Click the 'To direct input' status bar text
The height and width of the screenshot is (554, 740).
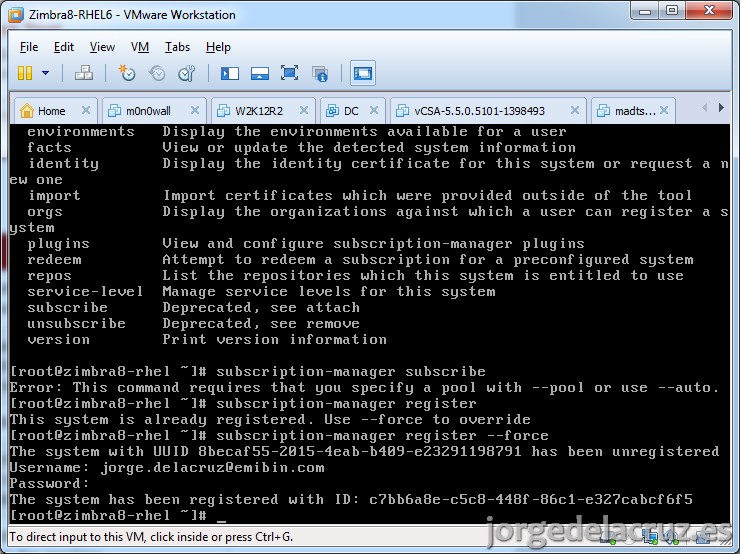(151, 537)
